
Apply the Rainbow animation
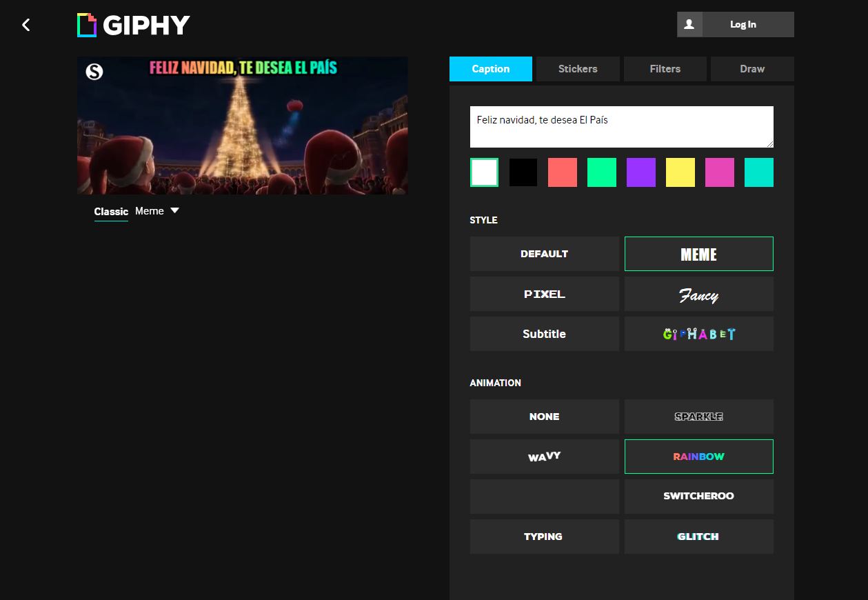pos(699,457)
